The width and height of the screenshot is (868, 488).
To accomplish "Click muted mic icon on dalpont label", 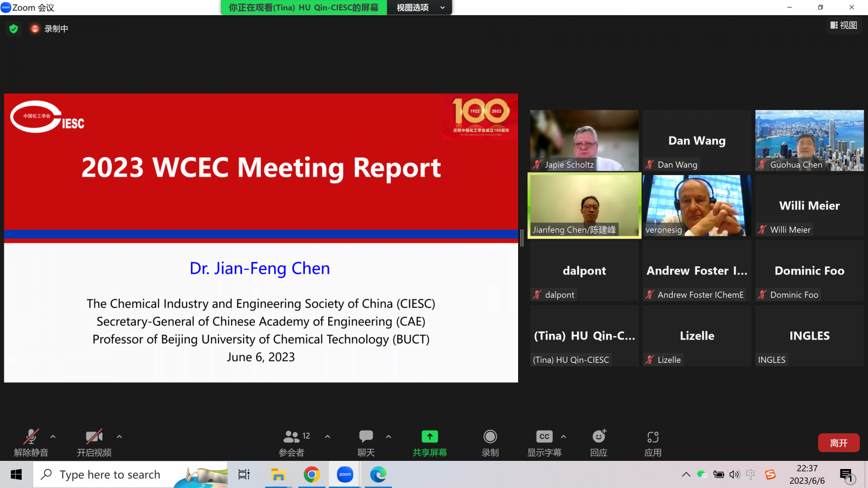I will tap(537, 294).
